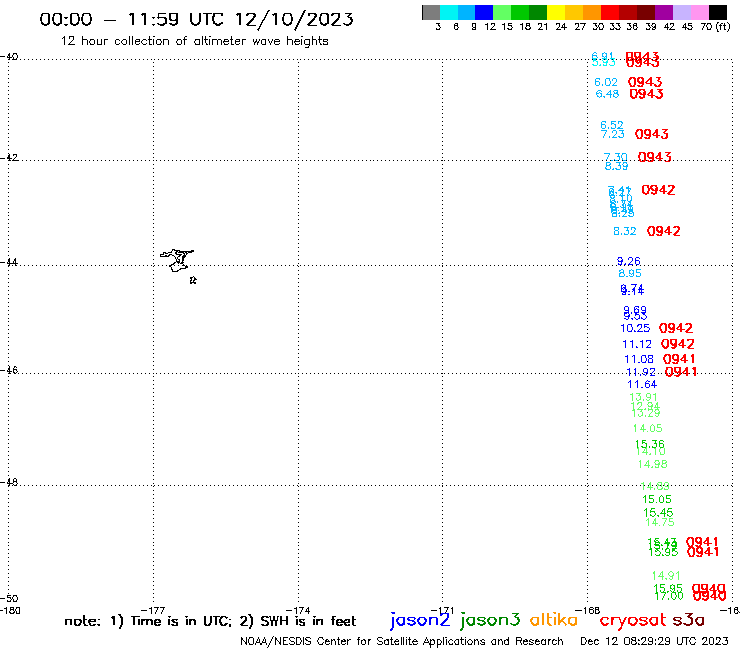Click the gray swatch in the color scale

(x=431, y=12)
